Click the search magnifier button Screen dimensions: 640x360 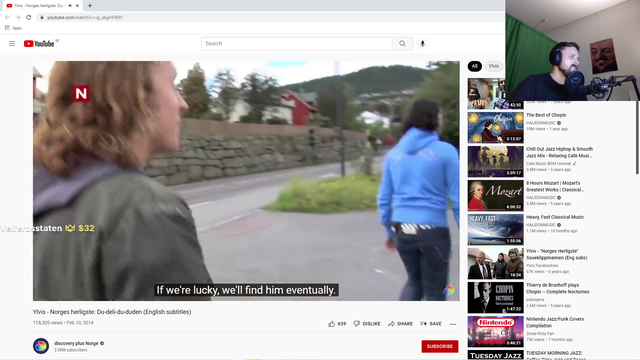coord(402,44)
